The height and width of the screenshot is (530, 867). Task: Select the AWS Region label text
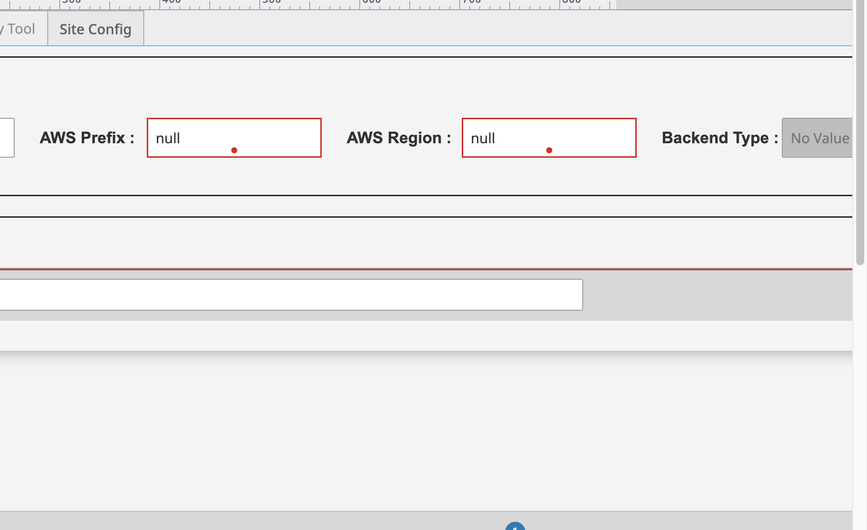pyautogui.click(x=398, y=138)
